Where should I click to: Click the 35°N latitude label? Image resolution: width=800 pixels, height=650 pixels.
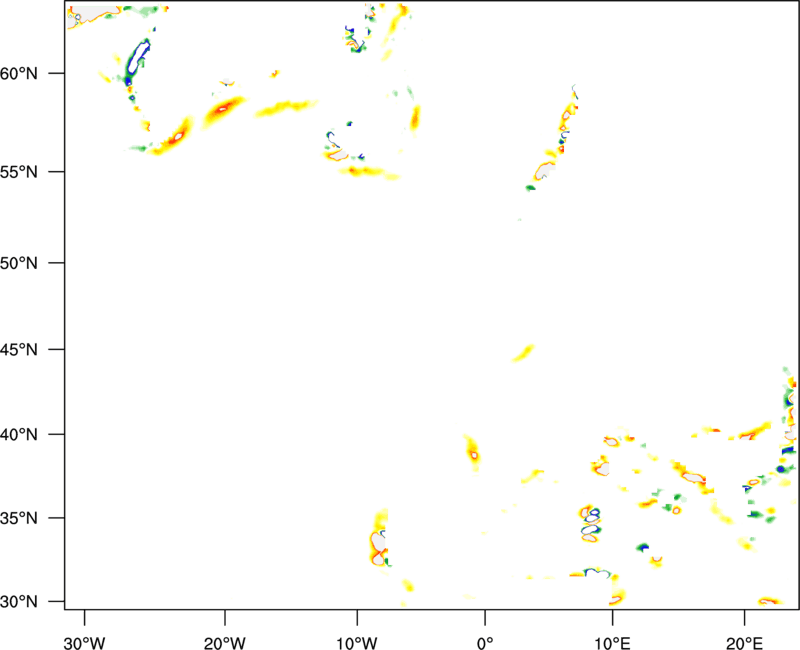[x=19, y=518]
